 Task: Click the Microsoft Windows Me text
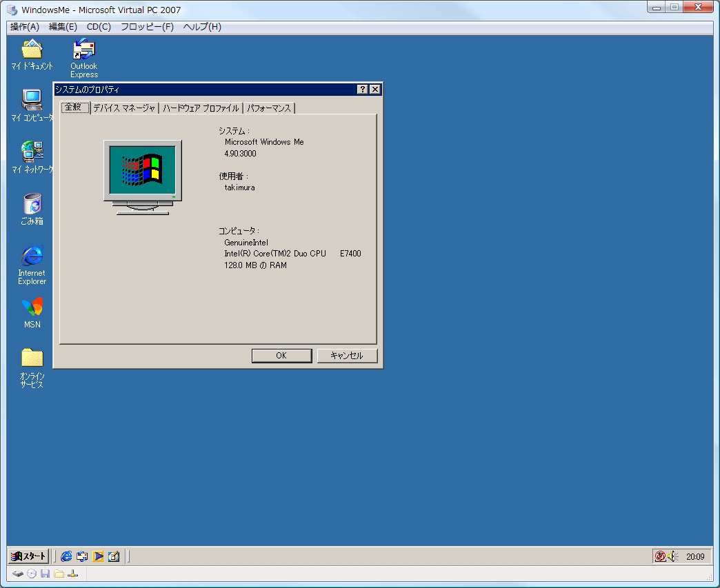click(x=264, y=142)
